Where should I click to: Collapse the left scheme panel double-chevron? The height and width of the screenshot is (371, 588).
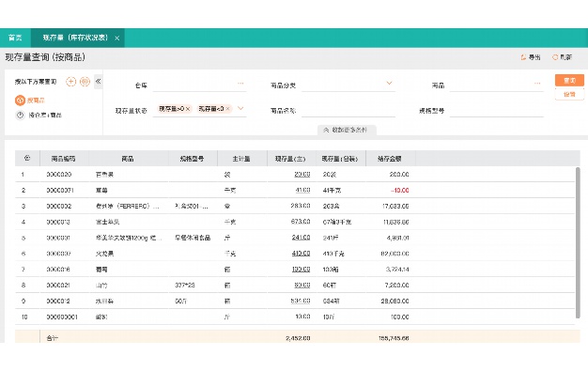tap(99, 81)
